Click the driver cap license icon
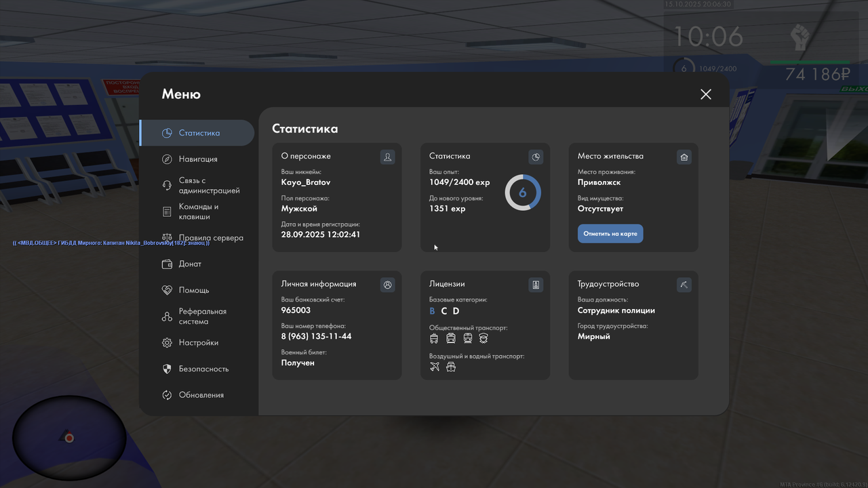The image size is (868, 488). [484, 338]
